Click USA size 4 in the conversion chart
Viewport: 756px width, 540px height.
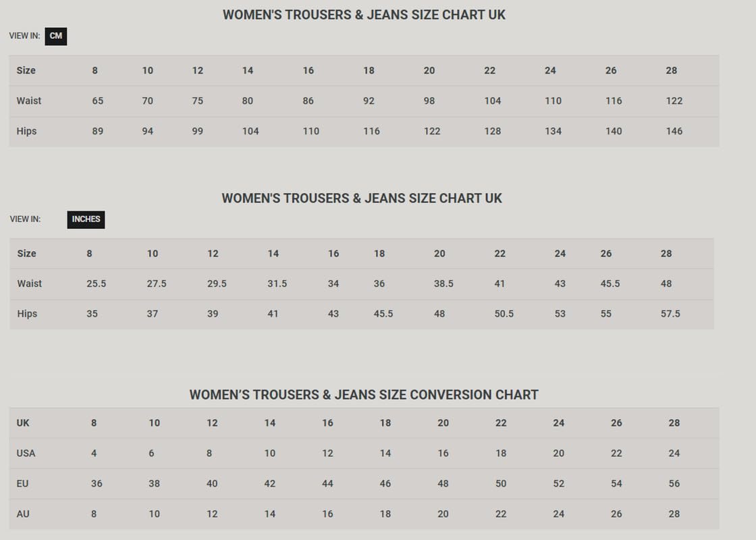[x=94, y=453]
